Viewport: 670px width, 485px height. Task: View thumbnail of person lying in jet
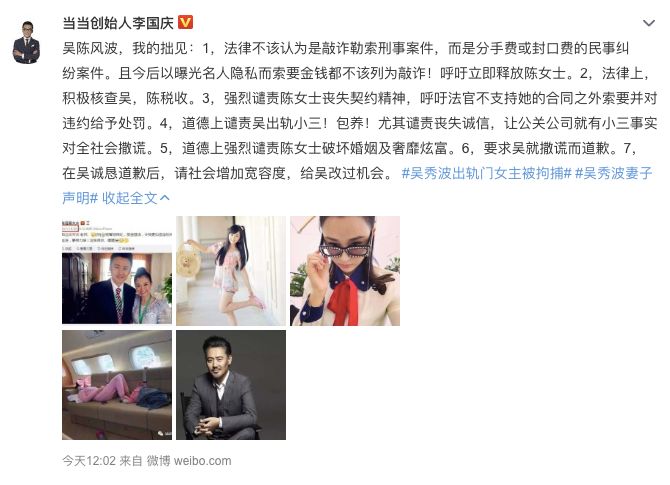click(117, 385)
